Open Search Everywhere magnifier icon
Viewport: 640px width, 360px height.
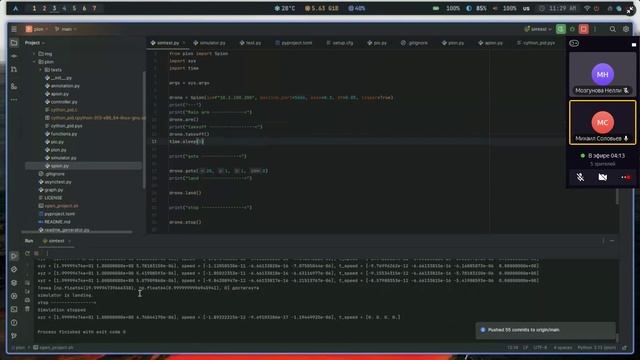(x=613, y=29)
